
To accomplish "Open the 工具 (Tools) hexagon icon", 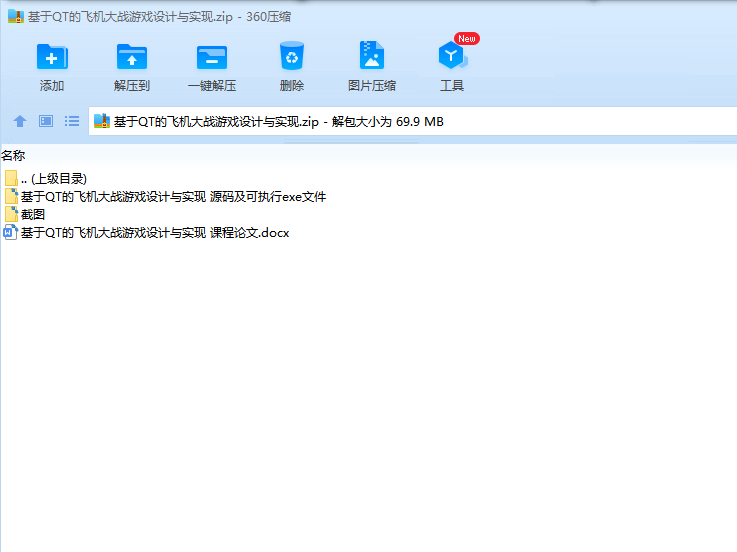I will pos(452,55).
